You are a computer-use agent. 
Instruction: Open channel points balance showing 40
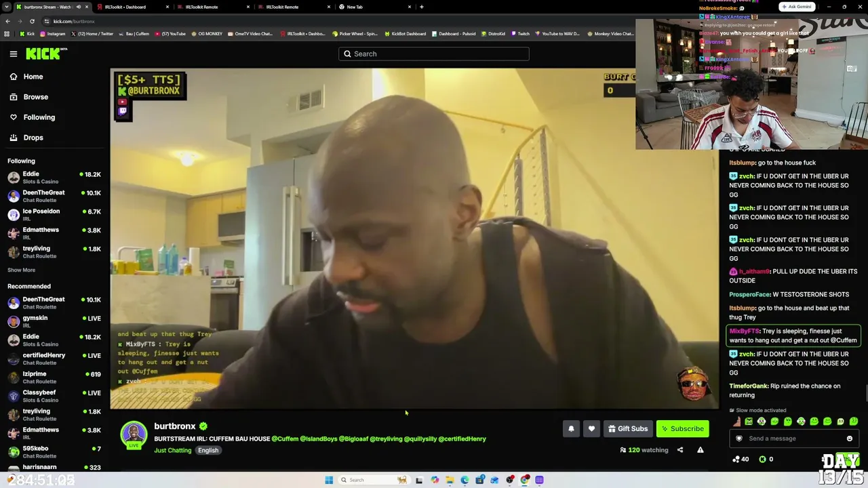coord(740,460)
